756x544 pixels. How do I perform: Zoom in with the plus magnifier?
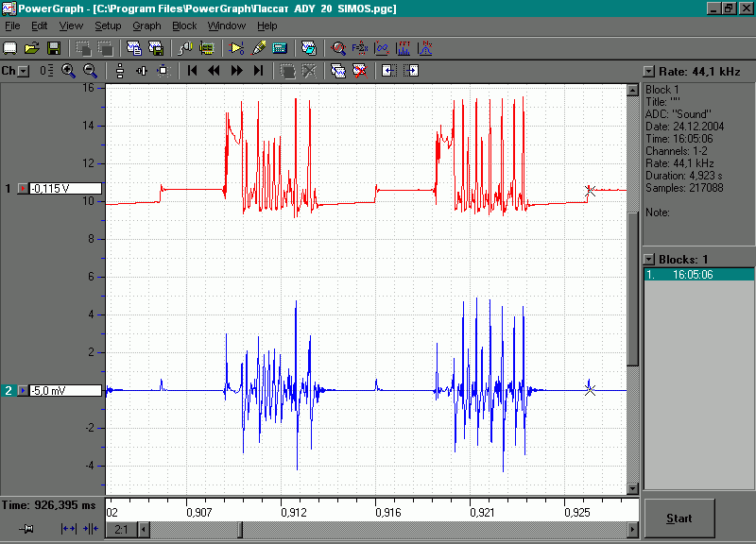pos(68,71)
